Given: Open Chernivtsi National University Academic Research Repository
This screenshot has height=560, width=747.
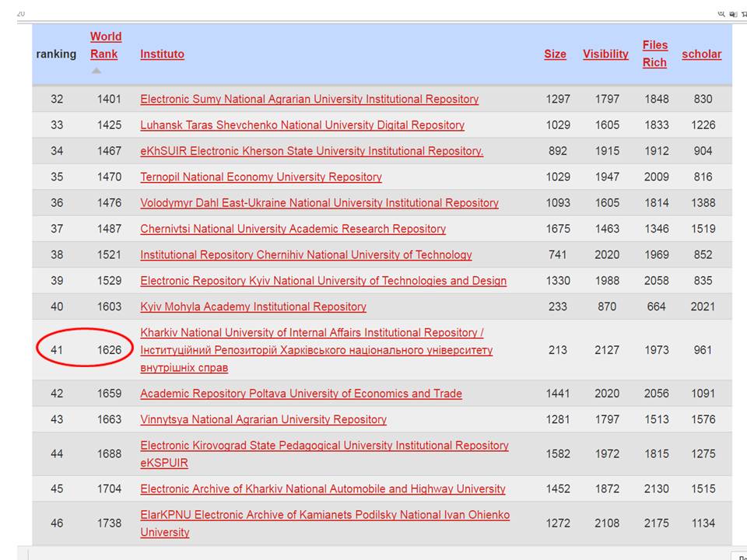Looking at the screenshot, I should 293,229.
